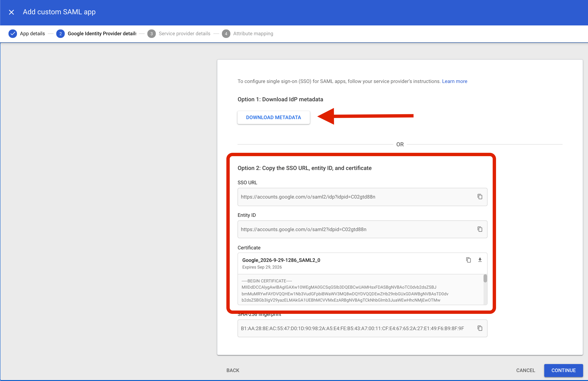Open the Learn more link

tap(455, 81)
